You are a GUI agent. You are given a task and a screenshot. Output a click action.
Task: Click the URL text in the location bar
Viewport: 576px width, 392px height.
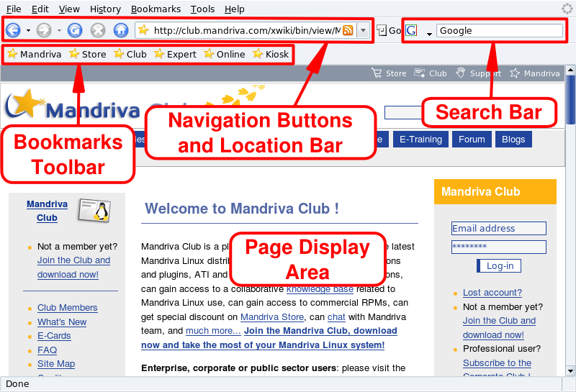(x=247, y=30)
